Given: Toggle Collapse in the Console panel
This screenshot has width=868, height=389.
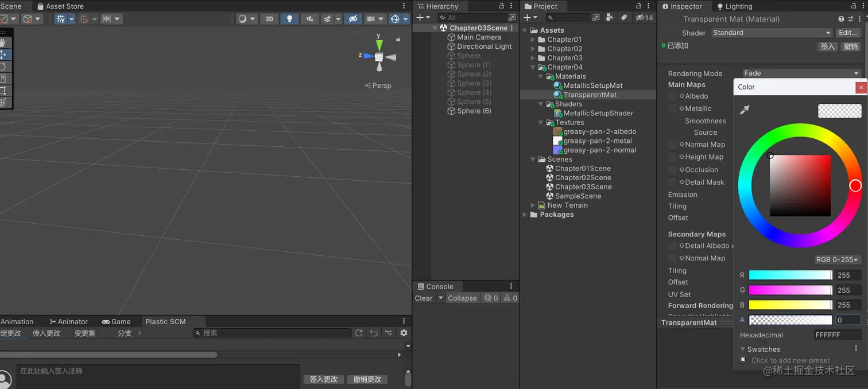Looking at the screenshot, I should 462,298.
